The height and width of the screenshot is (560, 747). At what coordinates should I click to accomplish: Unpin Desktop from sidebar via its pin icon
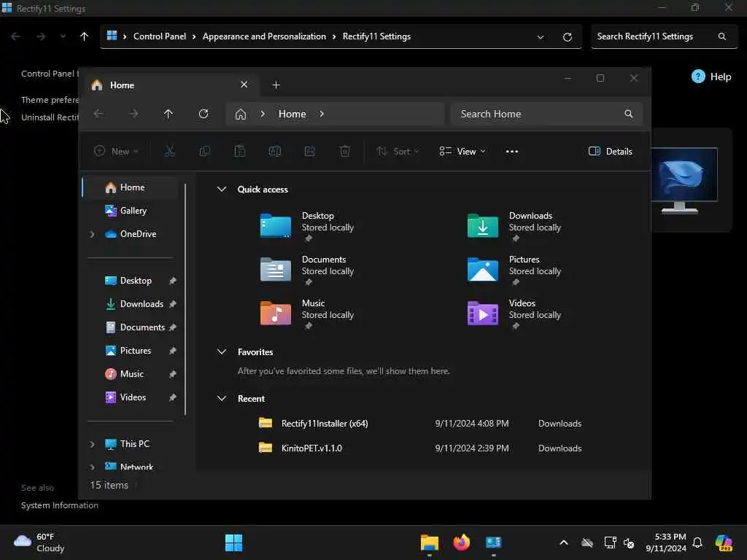(x=172, y=281)
